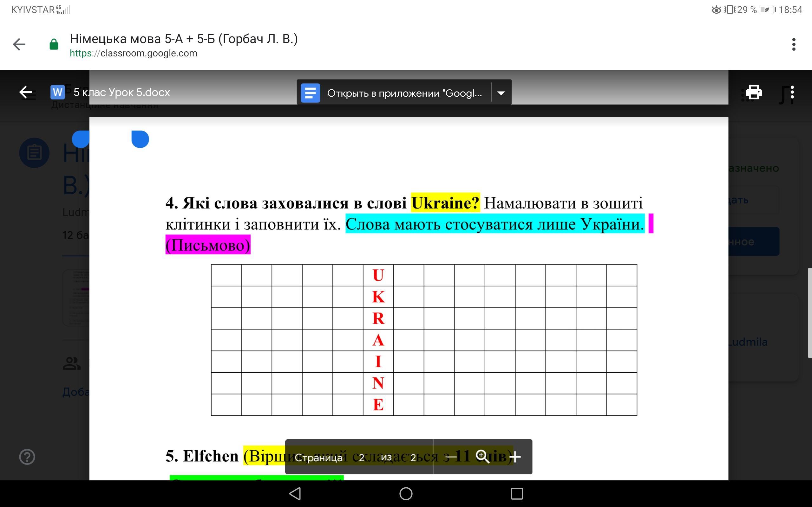Click the magnifier zoom icon in the page bar
Viewport: 812px width, 507px height.
click(482, 457)
